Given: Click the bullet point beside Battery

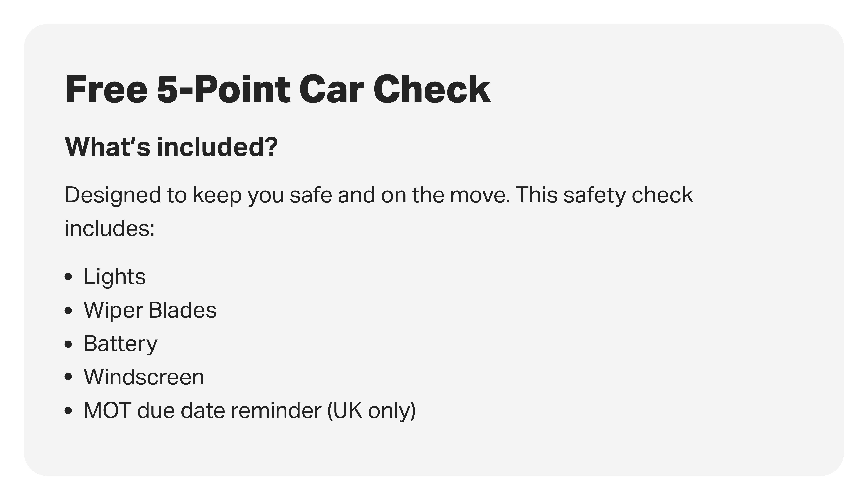Looking at the screenshot, I should [x=68, y=344].
